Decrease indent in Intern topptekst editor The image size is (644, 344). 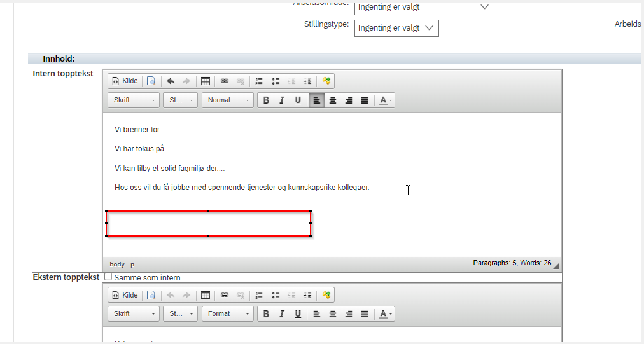291,81
